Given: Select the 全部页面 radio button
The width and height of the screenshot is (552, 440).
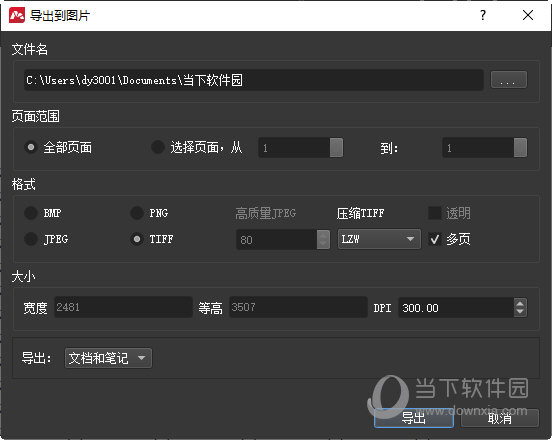Looking at the screenshot, I should coord(31,147).
